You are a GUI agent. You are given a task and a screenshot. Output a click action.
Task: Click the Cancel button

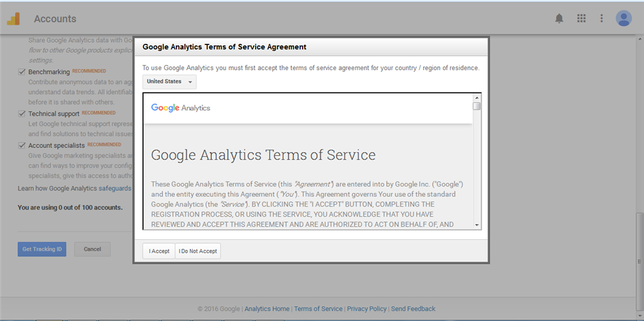pyautogui.click(x=92, y=249)
